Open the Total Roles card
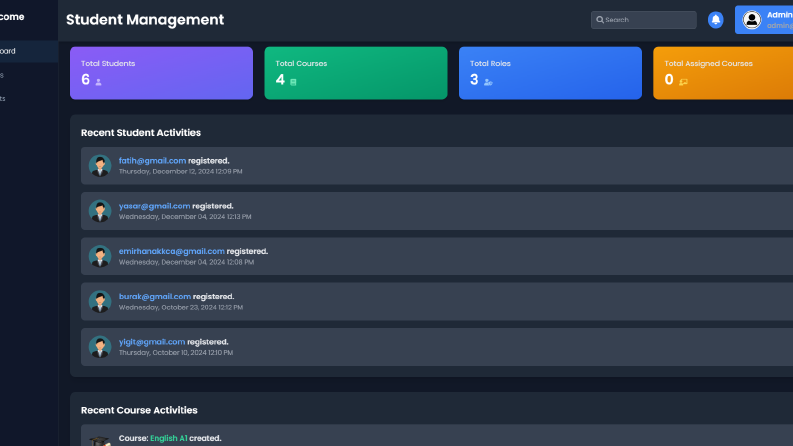The height and width of the screenshot is (446, 793). click(x=550, y=73)
